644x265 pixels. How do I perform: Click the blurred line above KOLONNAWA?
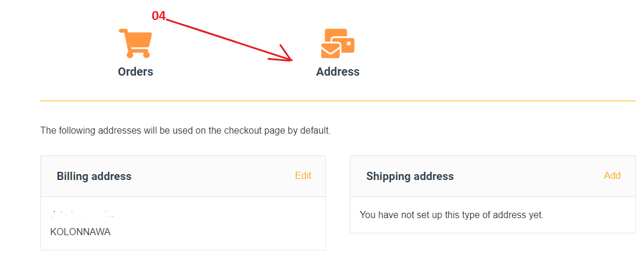pos(88,215)
